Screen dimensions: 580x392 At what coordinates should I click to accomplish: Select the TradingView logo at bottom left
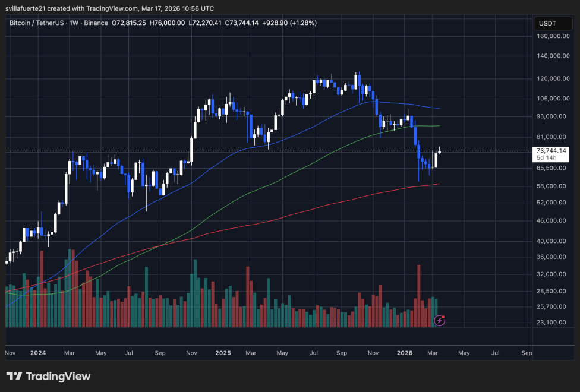pos(48,377)
